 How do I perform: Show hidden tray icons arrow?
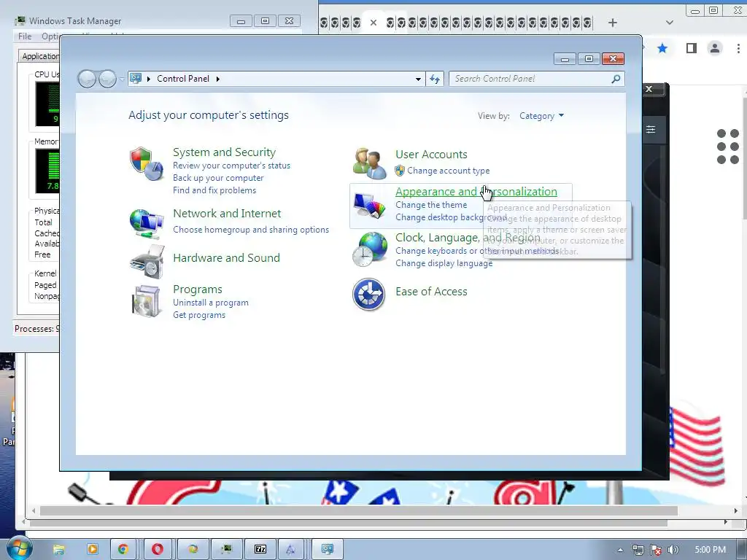coord(620,550)
